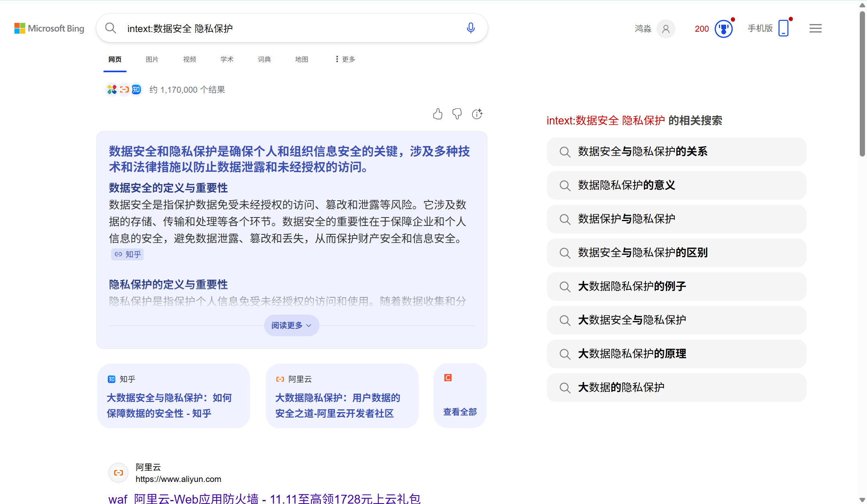Click the AI feedback icon beside thumbs down
Screen dimensions: 867x504
[x=477, y=114]
